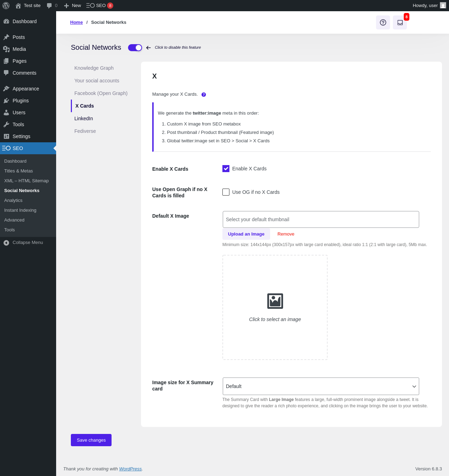Screen dimensions: 449x476
Task: Select the X Cards tab
Action: (85, 106)
